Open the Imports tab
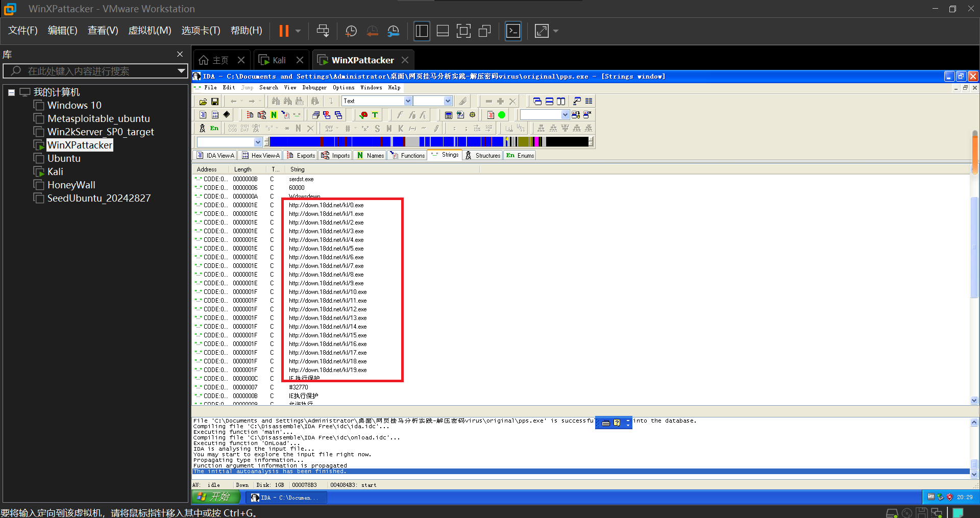980x518 pixels. (x=335, y=156)
